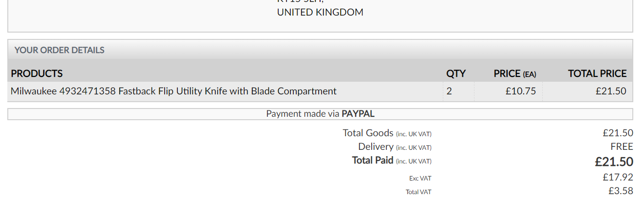Click the Total Goods amount £21.50
The height and width of the screenshot is (199, 644).
618,133
